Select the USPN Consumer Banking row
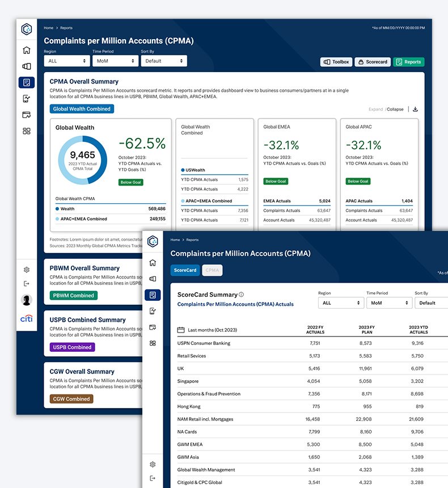This screenshot has height=488, width=448. point(312,343)
